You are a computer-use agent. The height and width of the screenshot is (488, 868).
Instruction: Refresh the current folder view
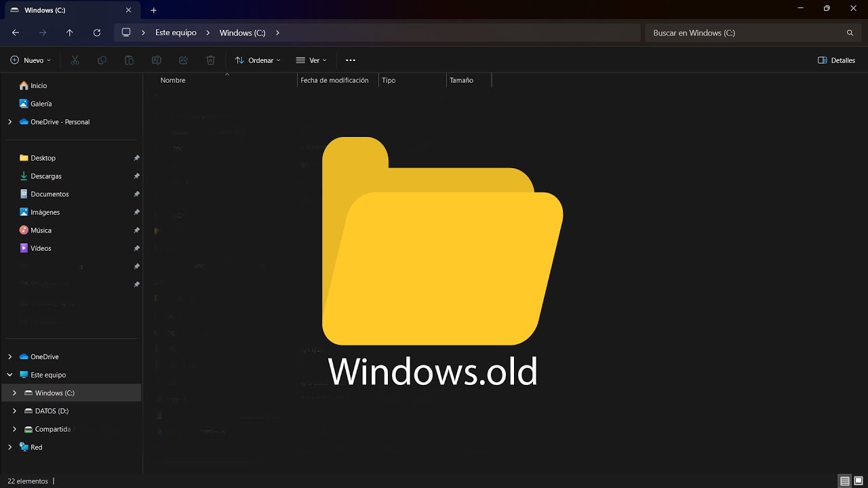[x=97, y=33]
